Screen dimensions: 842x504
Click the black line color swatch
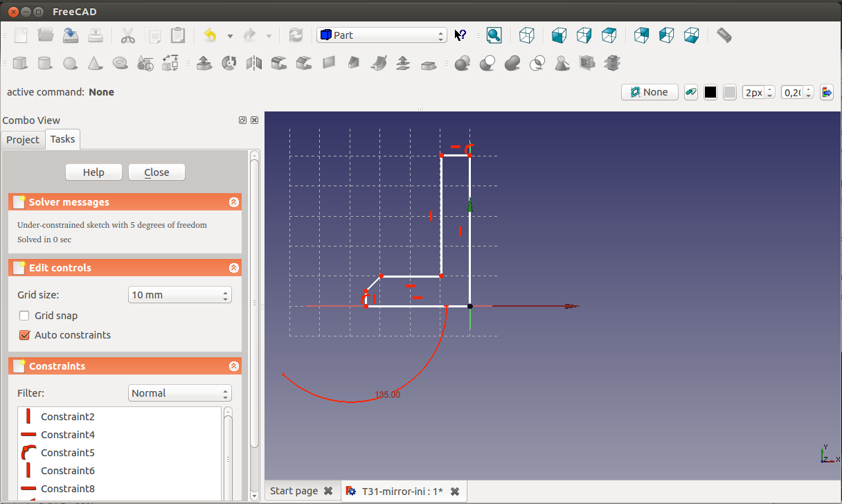click(x=710, y=93)
